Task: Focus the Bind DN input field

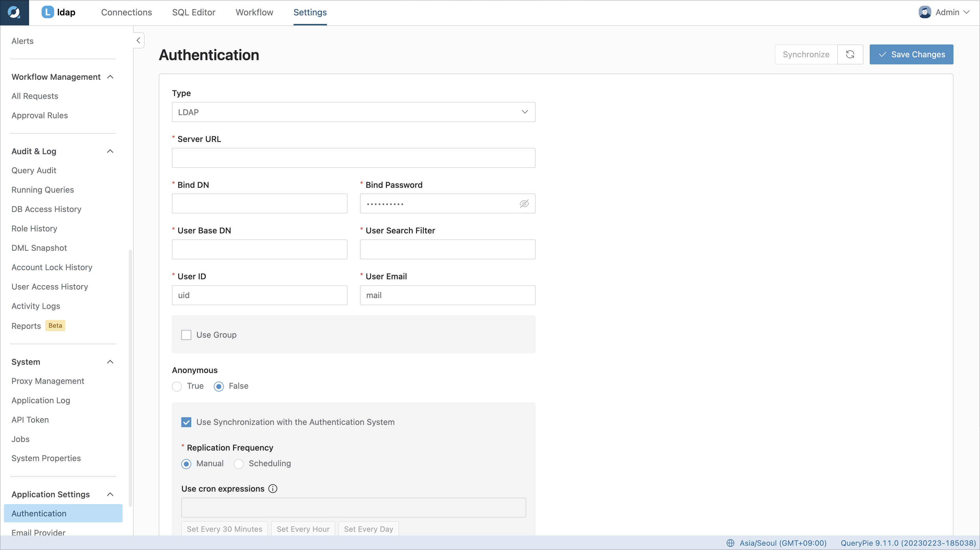Action: click(259, 203)
